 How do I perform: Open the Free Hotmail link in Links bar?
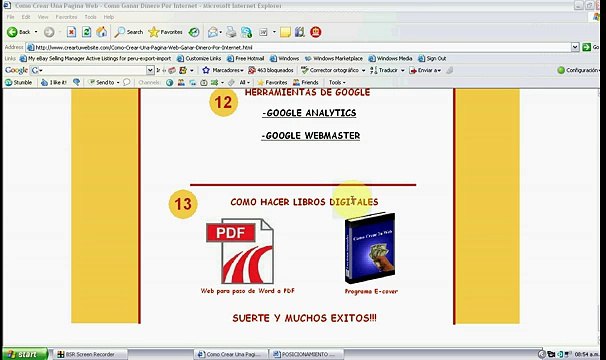pos(246,58)
